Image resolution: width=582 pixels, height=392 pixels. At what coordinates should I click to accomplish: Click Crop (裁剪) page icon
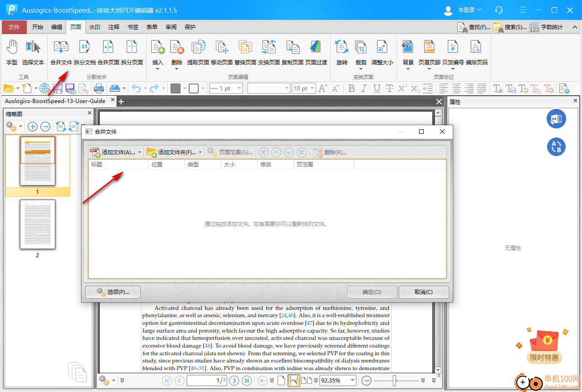[x=361, y=52]
